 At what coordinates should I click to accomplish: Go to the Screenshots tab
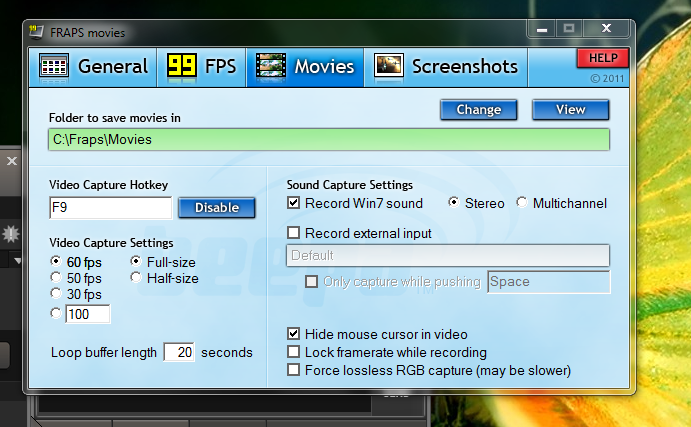click(446, 67)
